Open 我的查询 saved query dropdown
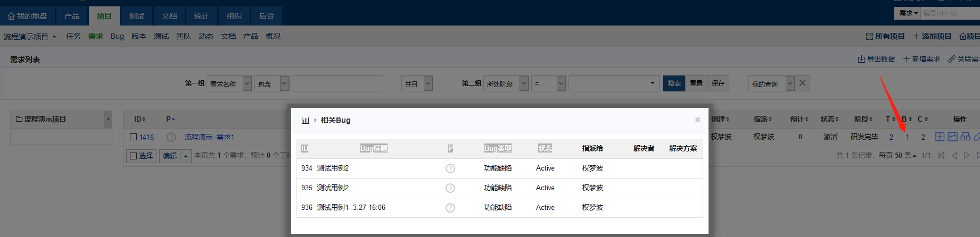This screenshot has width=980, height=237. click(771, 83)
